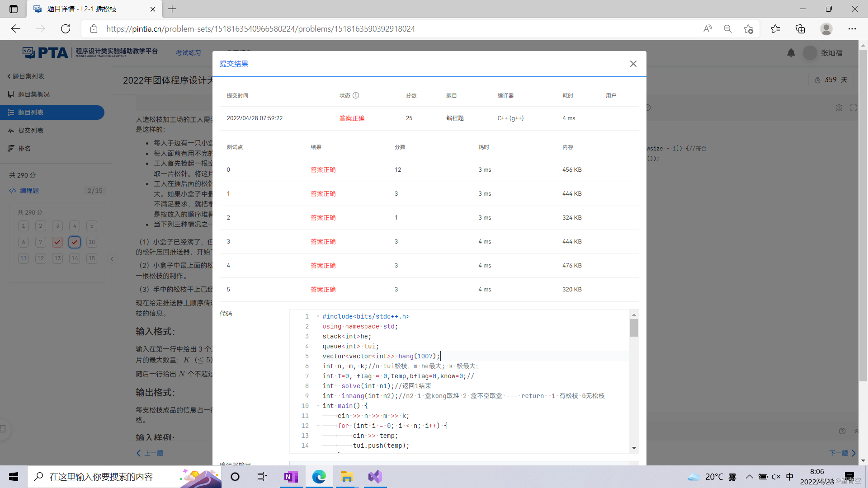
Task: Click the zoom magnifier icon in address bar
Action: [727, 29]
